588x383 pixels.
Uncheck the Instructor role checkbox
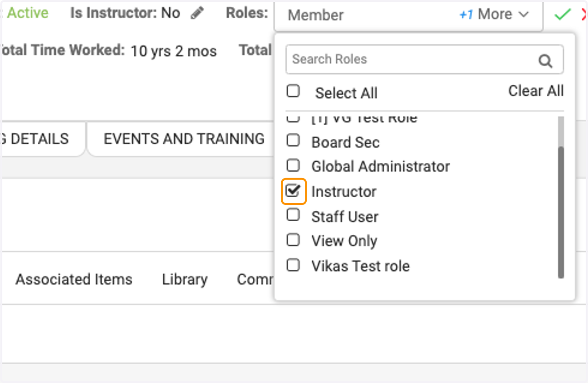294,191
